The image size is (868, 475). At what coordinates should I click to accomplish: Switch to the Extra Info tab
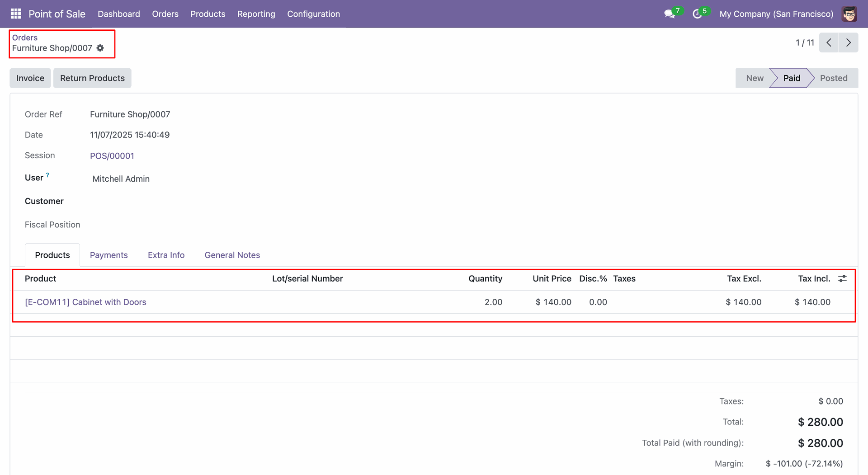pyautogui.click(x=166, y=255)
